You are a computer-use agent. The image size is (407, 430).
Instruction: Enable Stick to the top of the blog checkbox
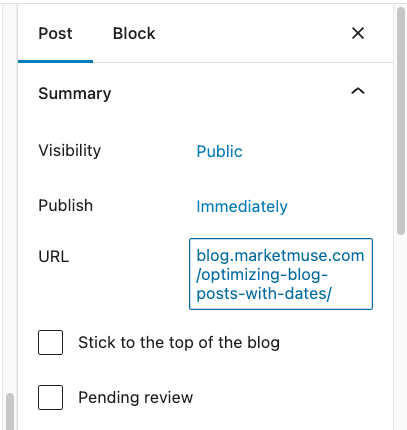[x=50, y=342]
